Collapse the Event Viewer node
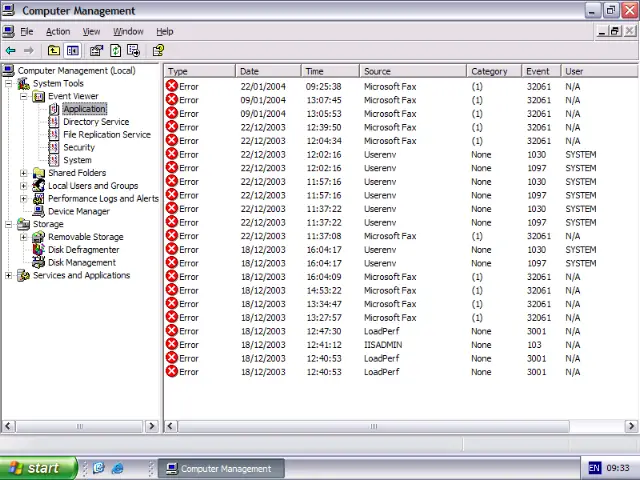640x480 pixels. coord(24,96)
